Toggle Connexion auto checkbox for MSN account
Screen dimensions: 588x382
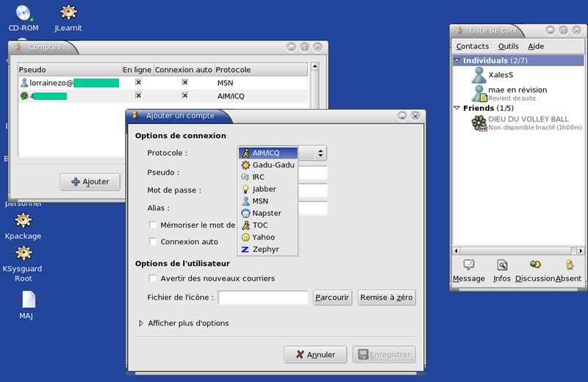point(184,82)
